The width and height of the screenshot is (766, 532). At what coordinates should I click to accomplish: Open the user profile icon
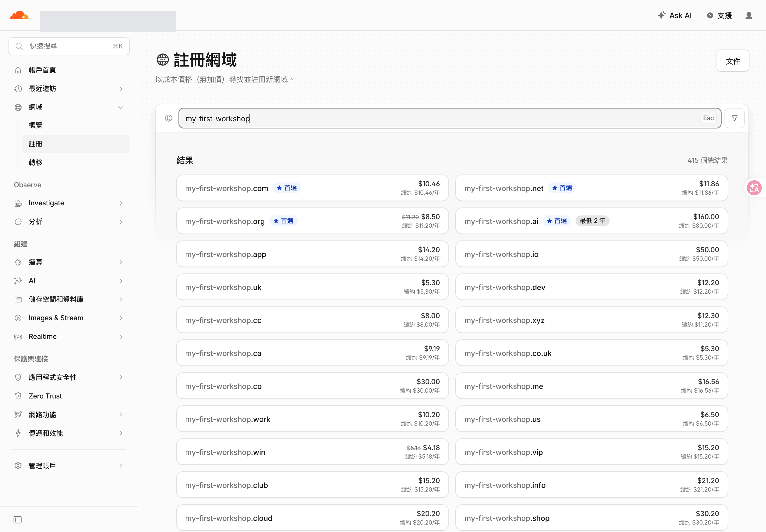pos(749,15)
